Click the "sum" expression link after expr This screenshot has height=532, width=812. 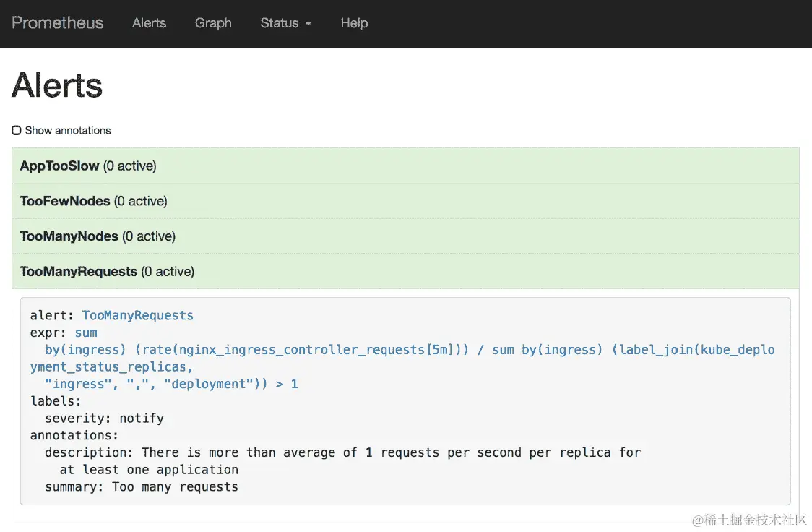85,332
